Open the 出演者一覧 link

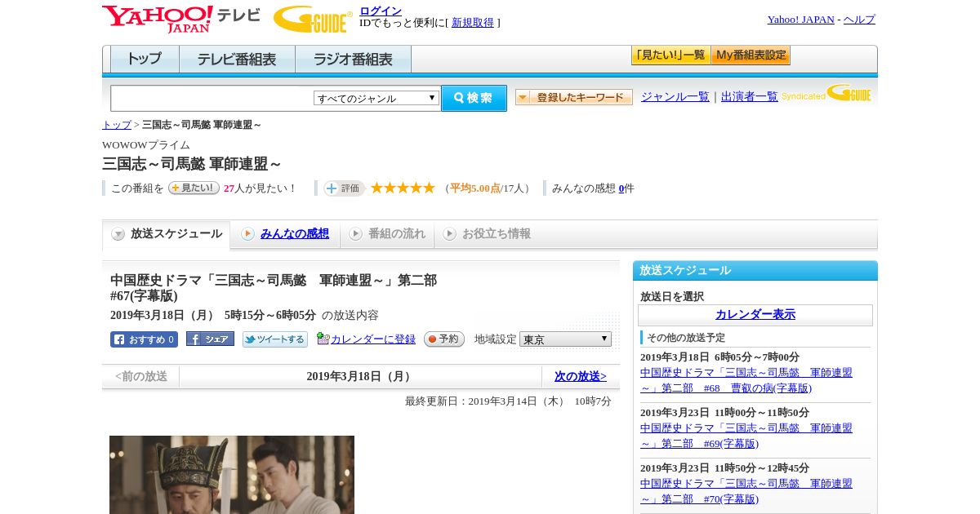750,96
